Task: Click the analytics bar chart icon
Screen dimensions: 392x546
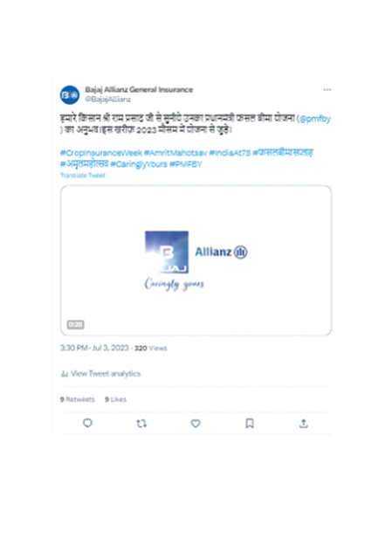Action: pos(65,374)
